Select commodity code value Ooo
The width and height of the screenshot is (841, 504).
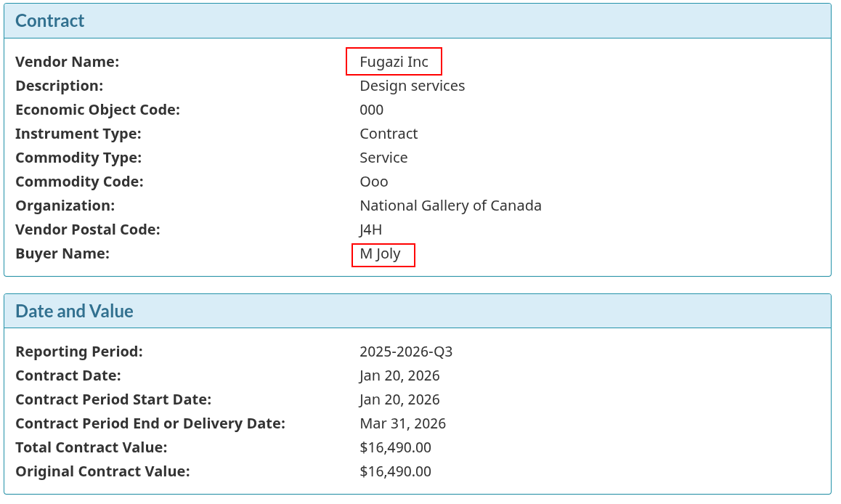(374, 182)
